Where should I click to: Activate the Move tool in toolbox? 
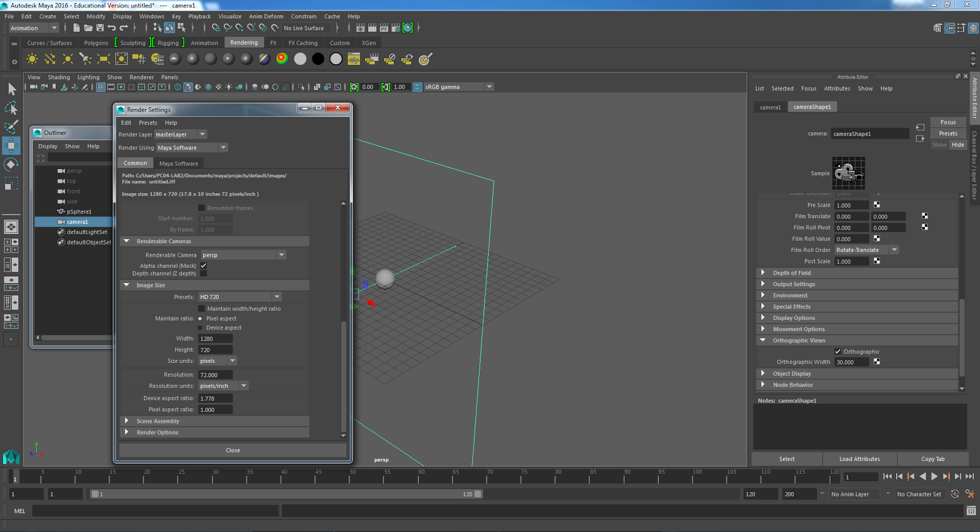(x=11, y=146)
